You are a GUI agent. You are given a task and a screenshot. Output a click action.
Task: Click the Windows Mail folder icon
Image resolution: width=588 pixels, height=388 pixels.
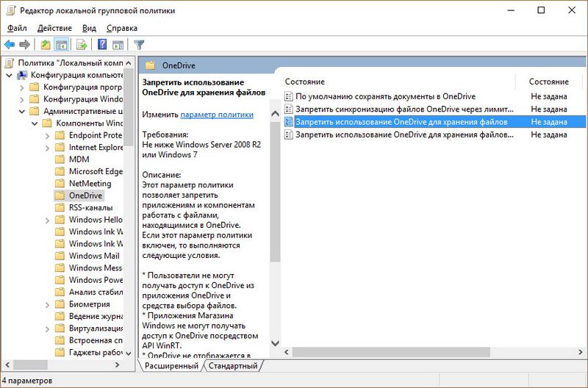(x=60, y=256)
